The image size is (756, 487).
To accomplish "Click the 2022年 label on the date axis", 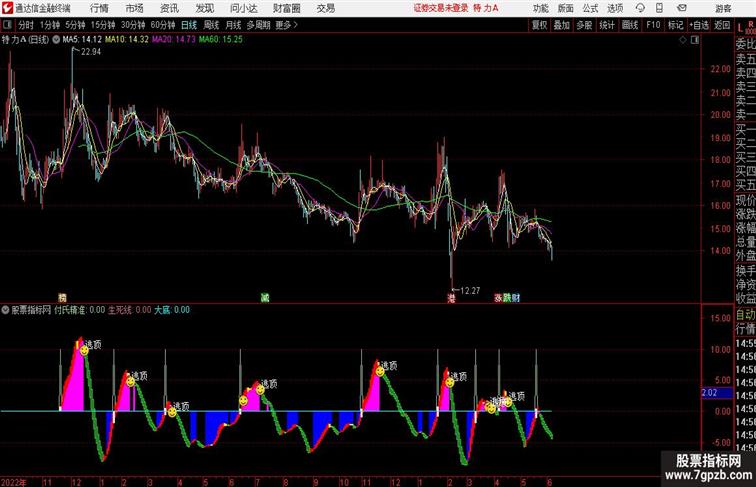I will pos(14,482).
